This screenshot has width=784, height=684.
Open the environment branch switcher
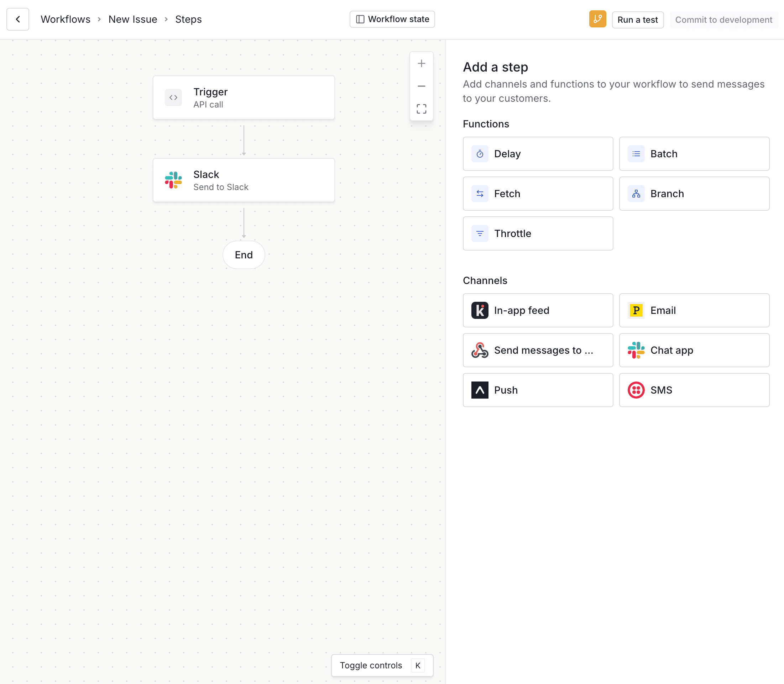tap(597, 19)
